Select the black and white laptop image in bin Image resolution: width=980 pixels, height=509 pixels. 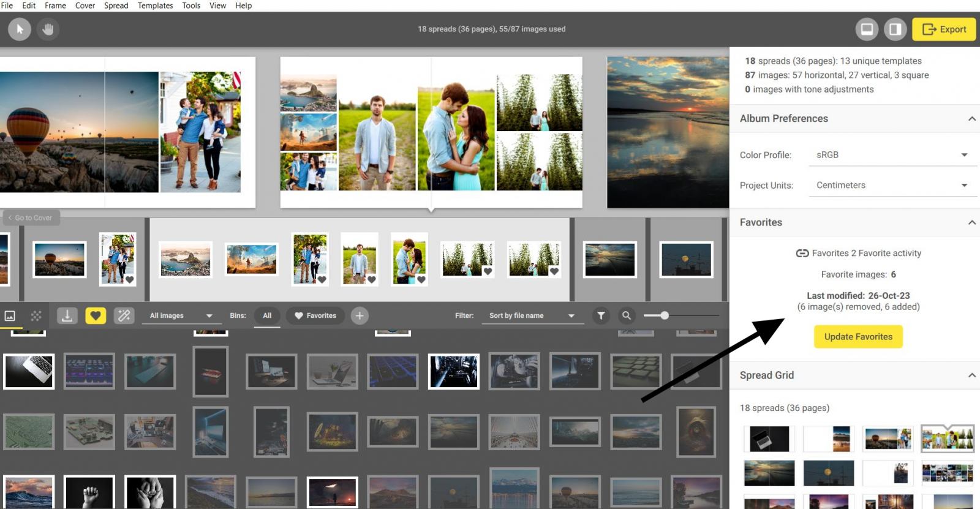pyautogui.click(x=29, y=371)
